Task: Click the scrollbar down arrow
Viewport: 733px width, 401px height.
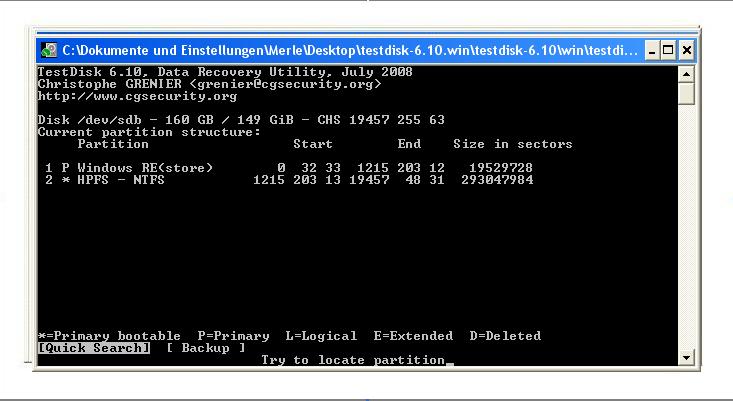Action: click(x=686, y=358)
